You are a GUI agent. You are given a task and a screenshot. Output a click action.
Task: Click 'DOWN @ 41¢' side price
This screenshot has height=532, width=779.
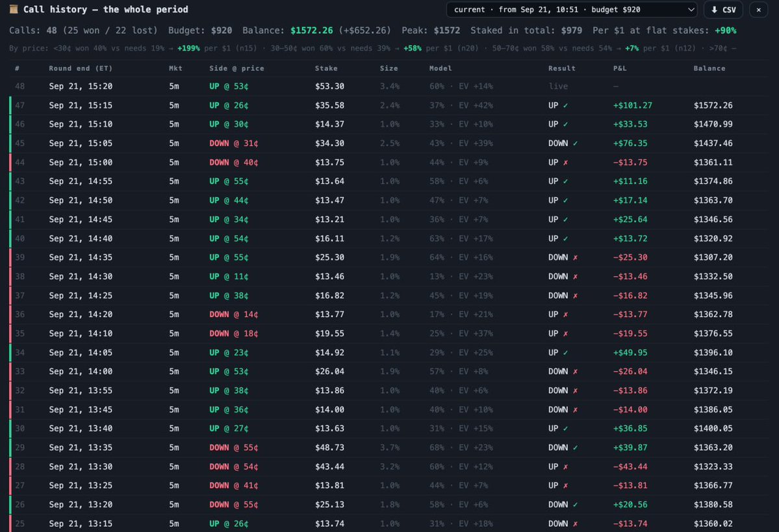233,485
